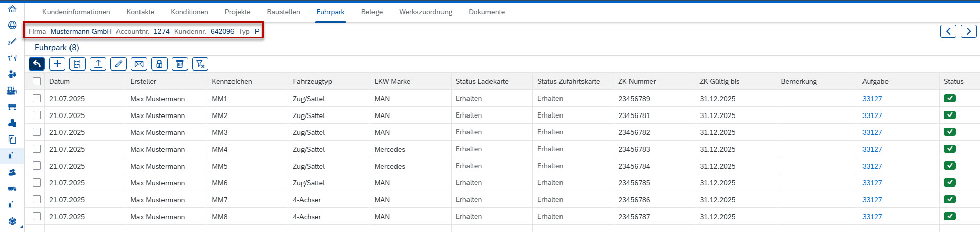The image size is (980, 232).
Task: Select the checkbox for vehicle MM4
Action: point(37,149)
